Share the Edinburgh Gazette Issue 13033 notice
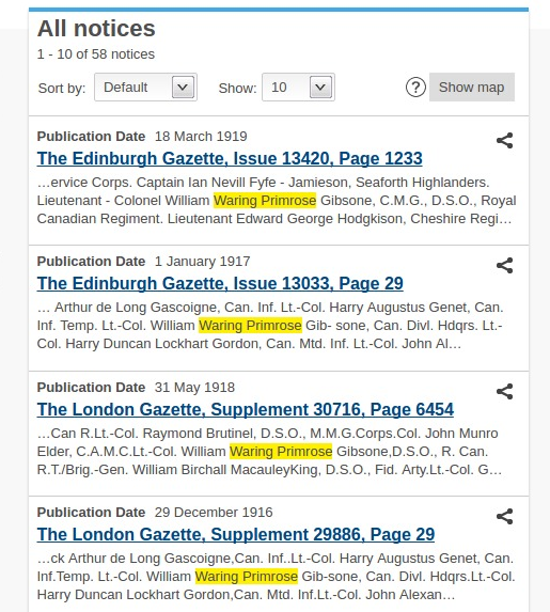This screenshot has width=550, height=612. pos(504,266)
